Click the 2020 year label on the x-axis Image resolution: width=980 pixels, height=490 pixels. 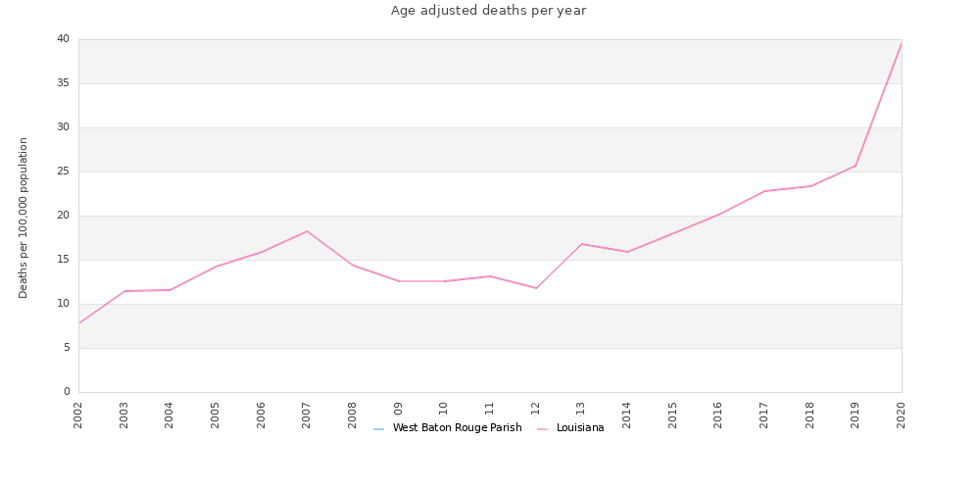coord(902,415)
